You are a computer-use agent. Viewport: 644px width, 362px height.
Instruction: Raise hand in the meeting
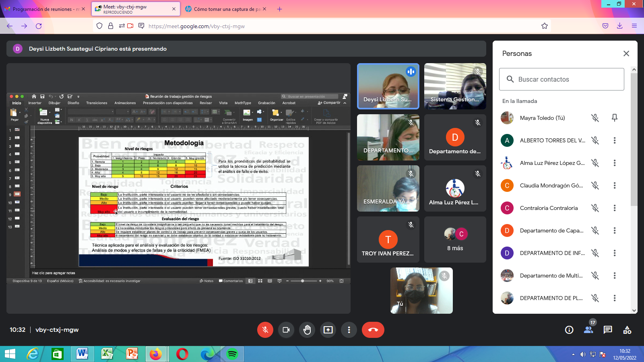[307, 330]
